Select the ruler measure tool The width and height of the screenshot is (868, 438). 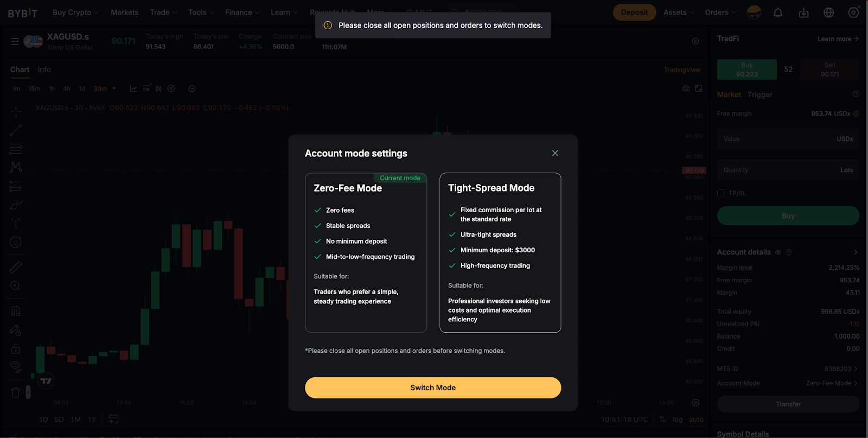tap(16, 267)
